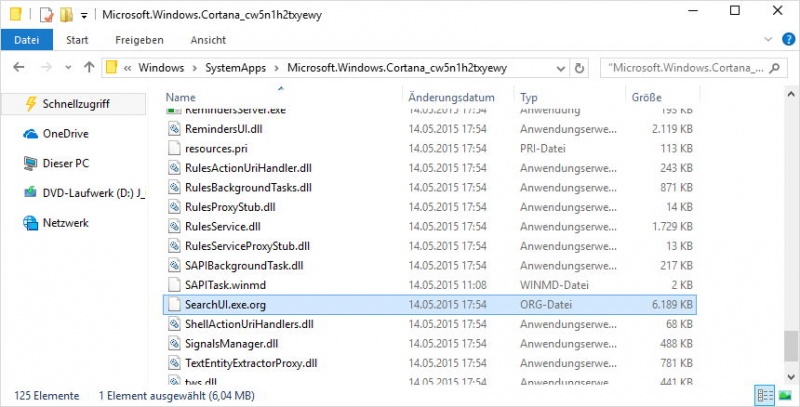Refresh the folder view

579,68
